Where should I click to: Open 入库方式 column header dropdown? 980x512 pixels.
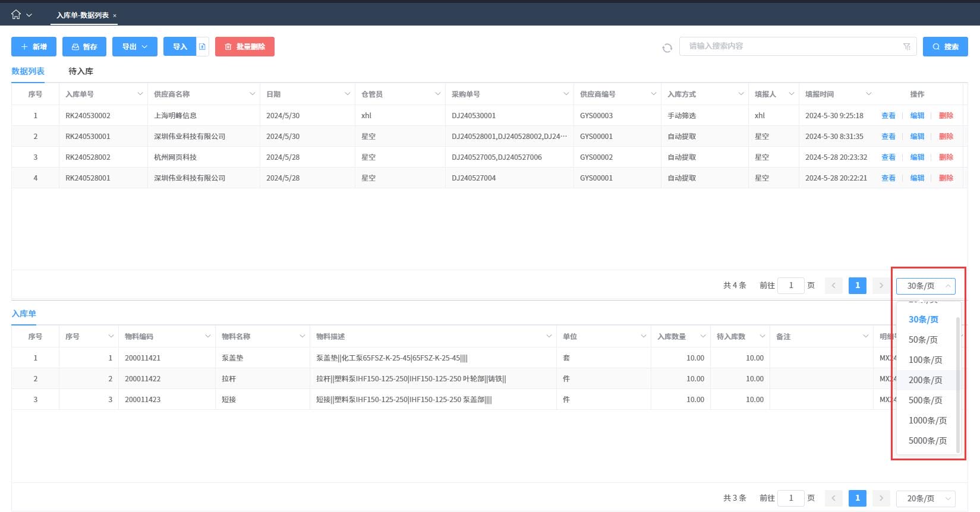pos(741,94)
